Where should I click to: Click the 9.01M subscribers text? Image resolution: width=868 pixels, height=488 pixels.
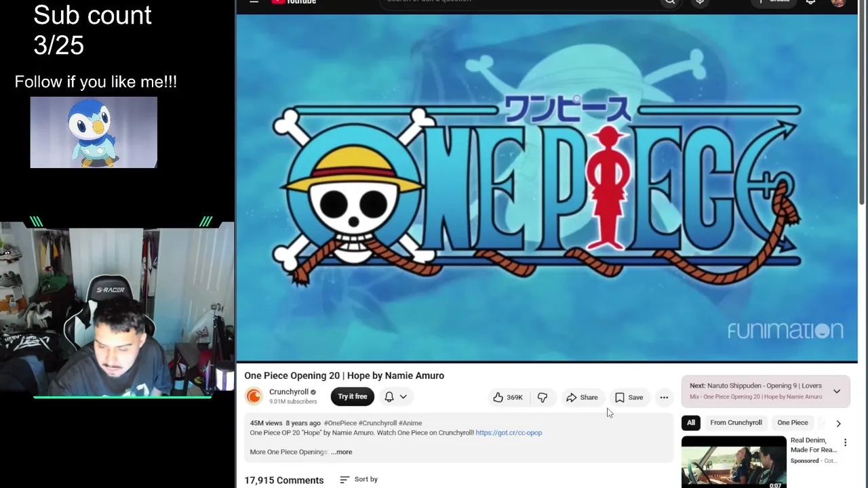(293, 401)
